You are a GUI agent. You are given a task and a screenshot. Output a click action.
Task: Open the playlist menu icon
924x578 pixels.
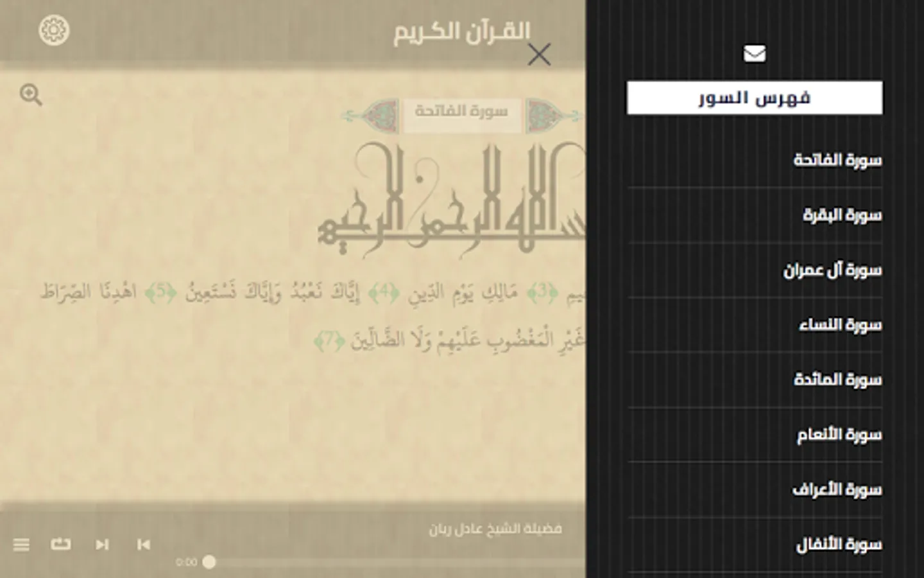[x=21, y=545]
